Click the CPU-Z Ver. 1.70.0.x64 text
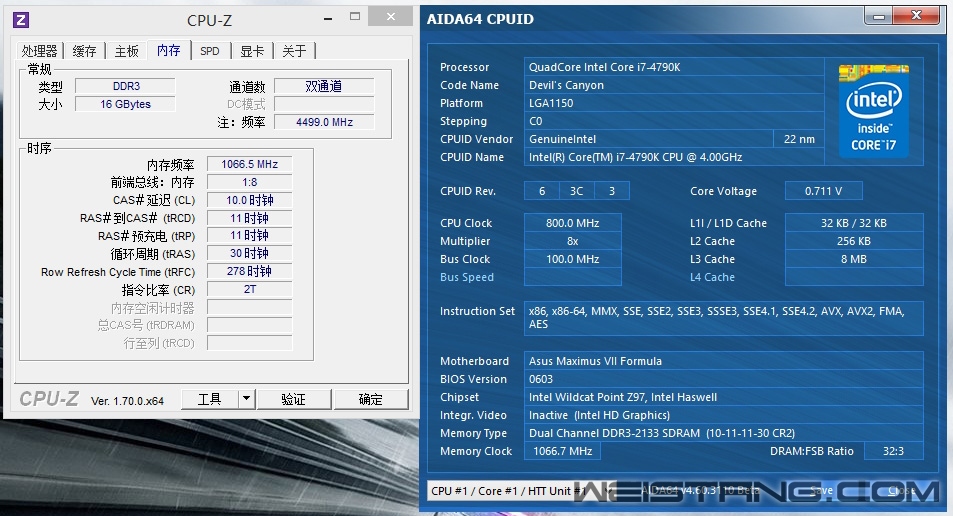The height and width of the screenshot is (516, 953). 128,401
